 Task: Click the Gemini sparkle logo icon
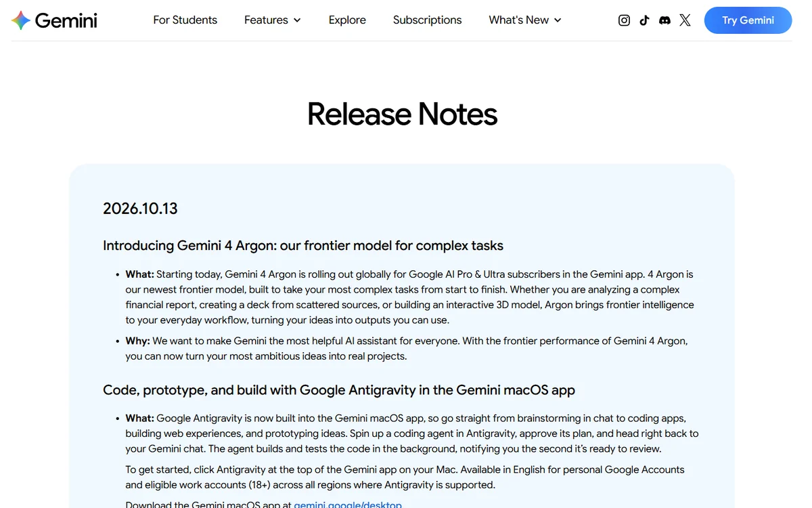(x=21, y=20)
